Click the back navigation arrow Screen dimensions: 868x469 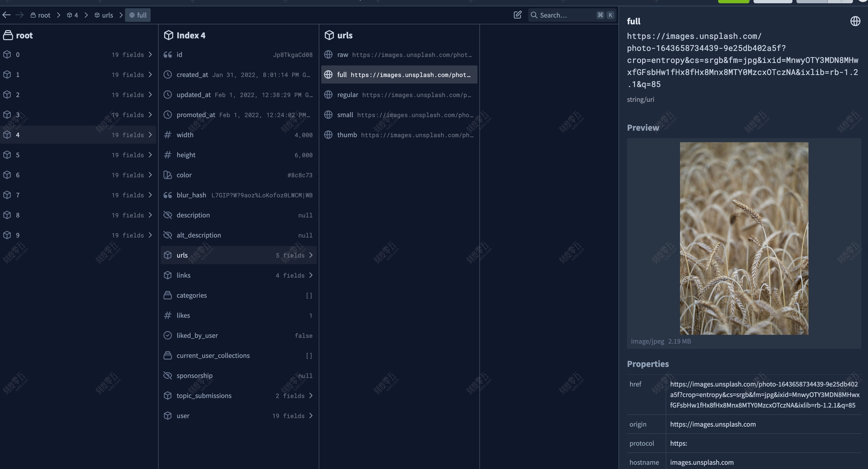(7, 15)
